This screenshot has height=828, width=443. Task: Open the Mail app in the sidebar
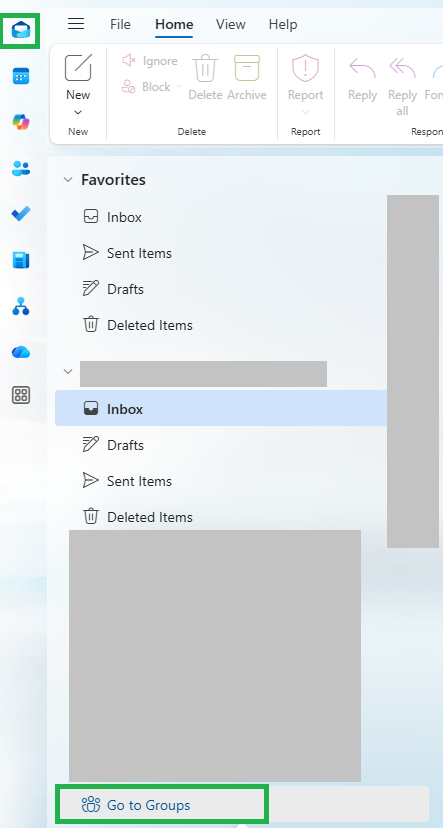click(21, 30)
